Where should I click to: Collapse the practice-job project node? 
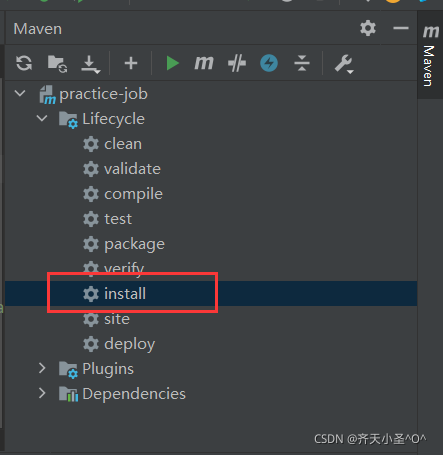coord(20,94)
